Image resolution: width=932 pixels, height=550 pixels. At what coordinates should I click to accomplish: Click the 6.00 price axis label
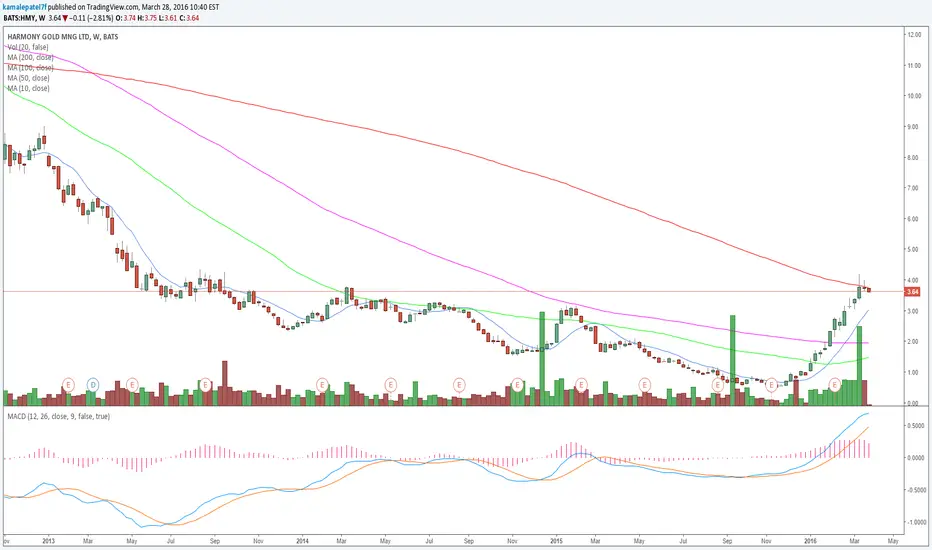coord(914,219)
